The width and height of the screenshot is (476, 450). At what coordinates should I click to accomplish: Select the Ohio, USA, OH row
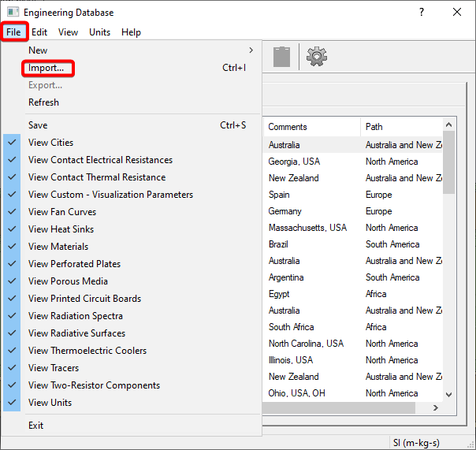click(x=353, y=393)
